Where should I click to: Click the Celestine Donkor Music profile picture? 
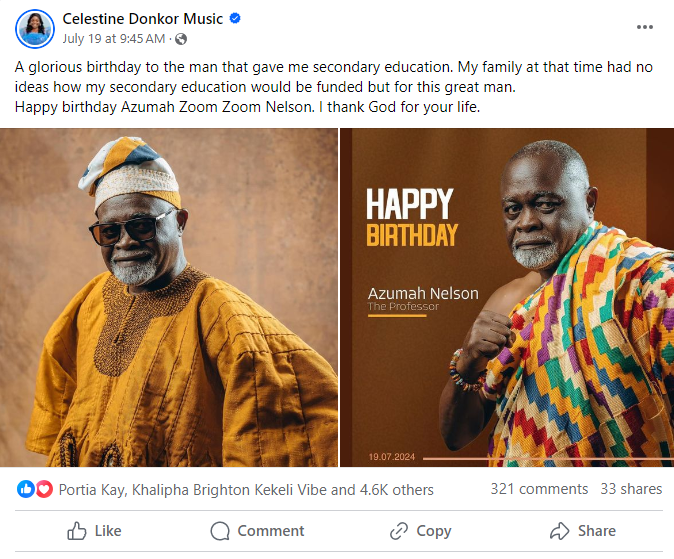35,29
